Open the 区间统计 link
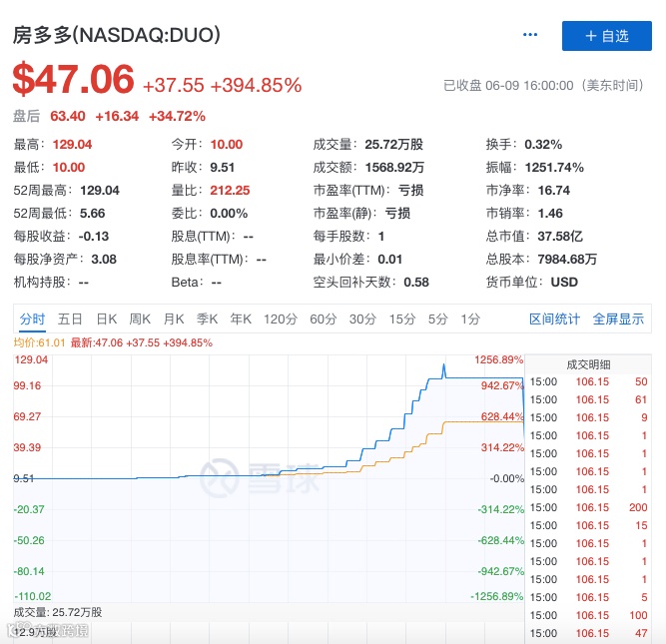666x644 pixels. [554, 320]
